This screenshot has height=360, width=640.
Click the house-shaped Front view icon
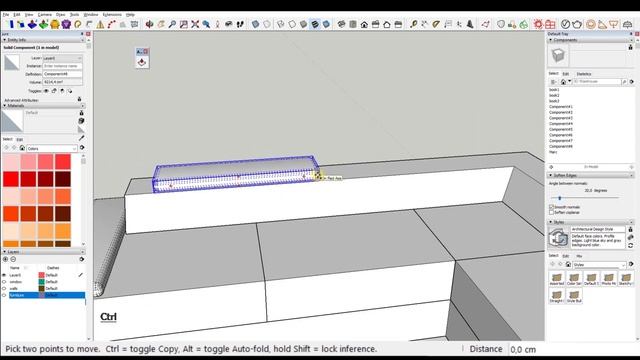point(364,24)
